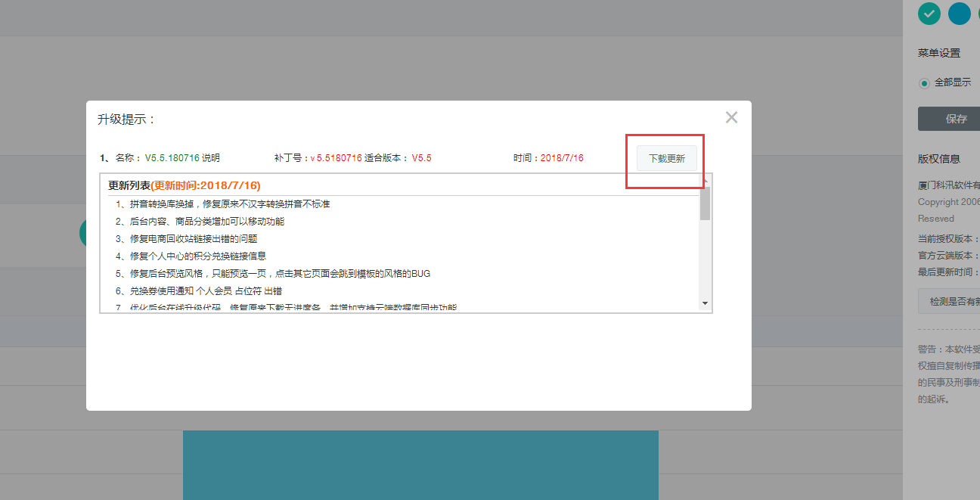This screenshot has width=980, height=500.
Task: Click 下载更新 to download the update
Action: (665, 158)
